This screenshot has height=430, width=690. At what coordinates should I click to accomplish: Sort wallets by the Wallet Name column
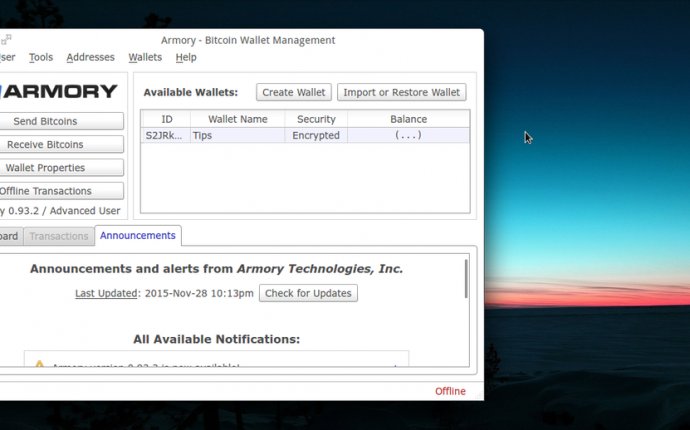pyautogui.click(x=238, y=119)
